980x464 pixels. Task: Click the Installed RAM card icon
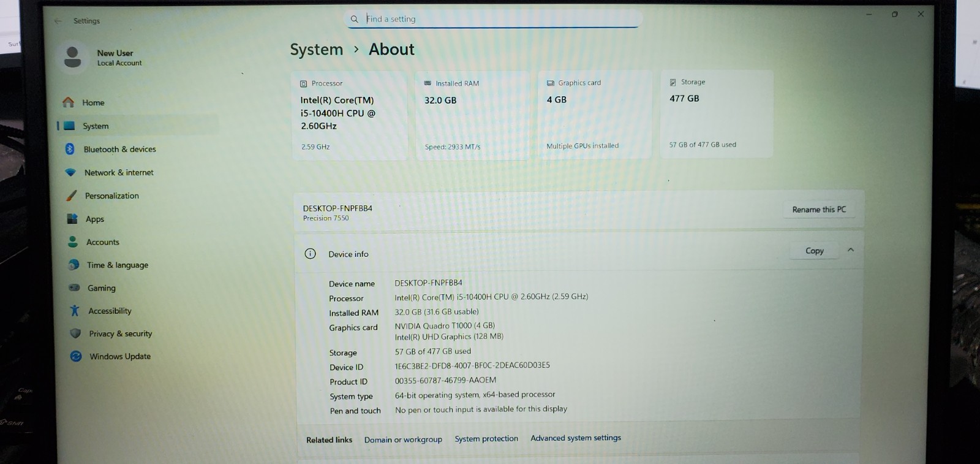tap(428, 83)
